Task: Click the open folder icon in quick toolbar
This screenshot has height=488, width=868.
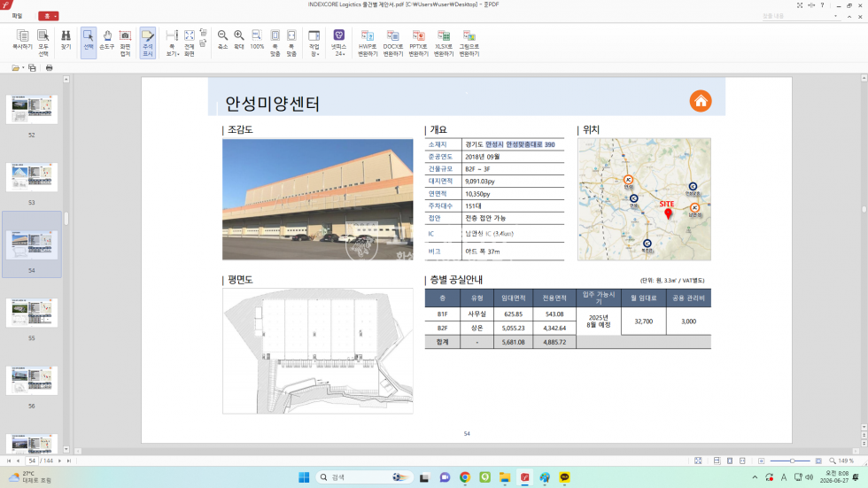Action: [16, 67]
